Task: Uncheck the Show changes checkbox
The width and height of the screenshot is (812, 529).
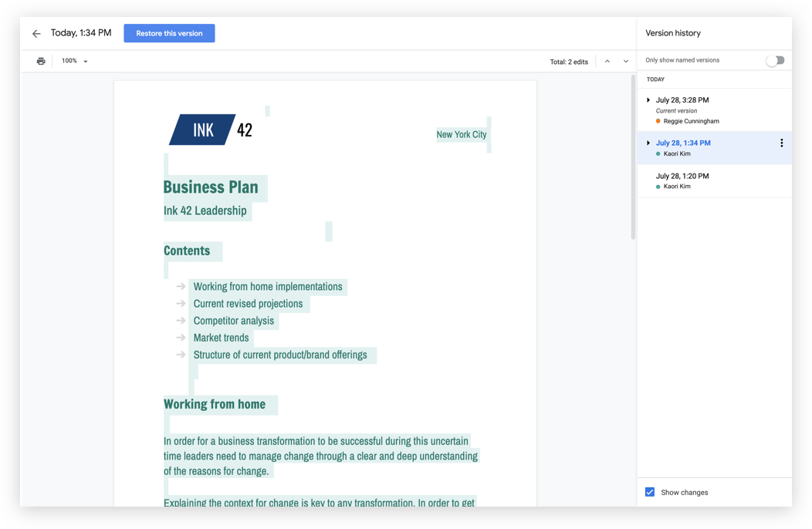Action: pyautogui.click(x=650, y=492)
